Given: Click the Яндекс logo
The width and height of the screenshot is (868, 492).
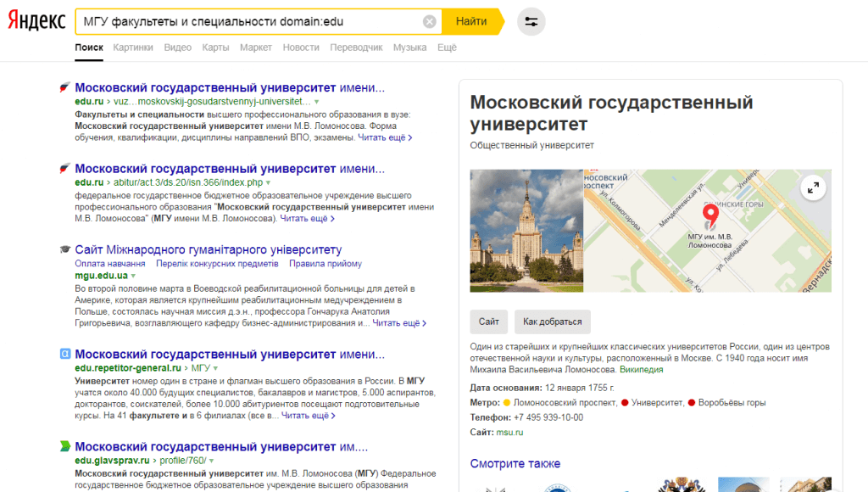Looking at the screenshot, I should [x=36, y=21].
